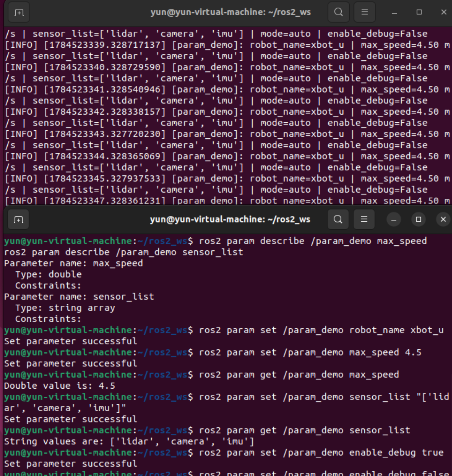Minimize the upper terminal window
The image size is (452, 476).
(394, 12)
